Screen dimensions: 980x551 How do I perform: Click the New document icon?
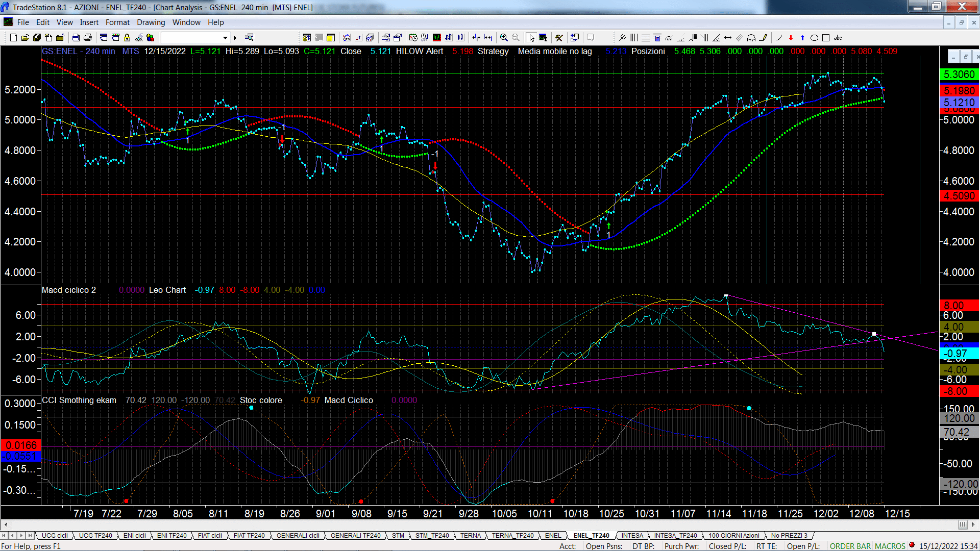coord(13,38)
